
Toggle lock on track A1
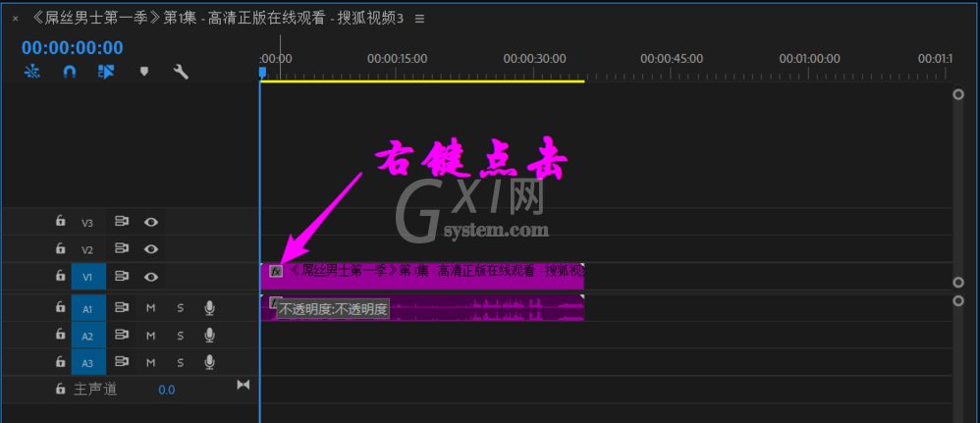tap(60, 307)
